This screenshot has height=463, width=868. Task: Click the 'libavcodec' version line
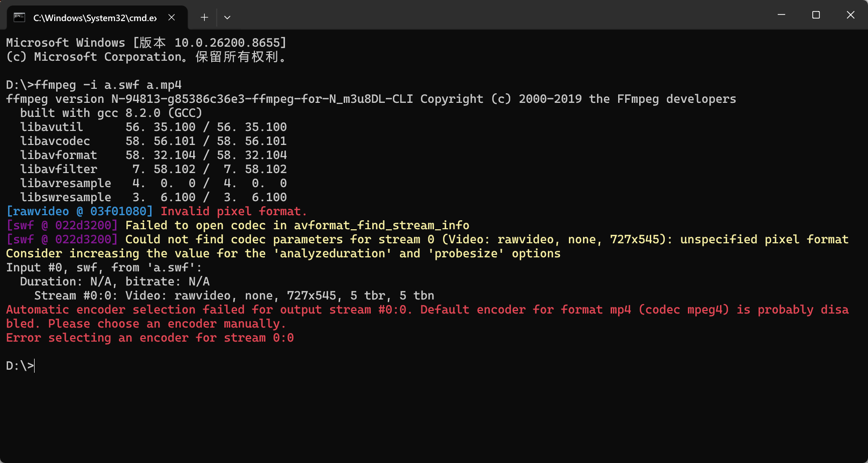coord(154,141)
